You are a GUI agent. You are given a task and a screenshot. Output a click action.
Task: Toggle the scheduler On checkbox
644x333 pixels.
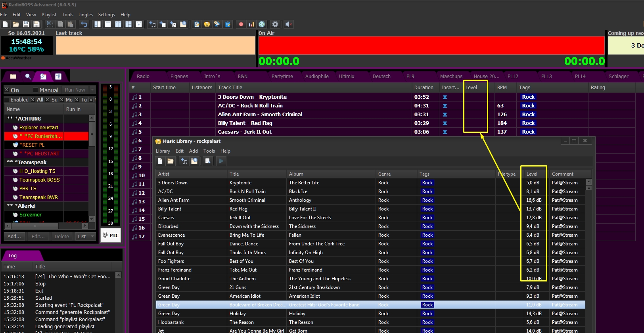click(x=7, y=90)
